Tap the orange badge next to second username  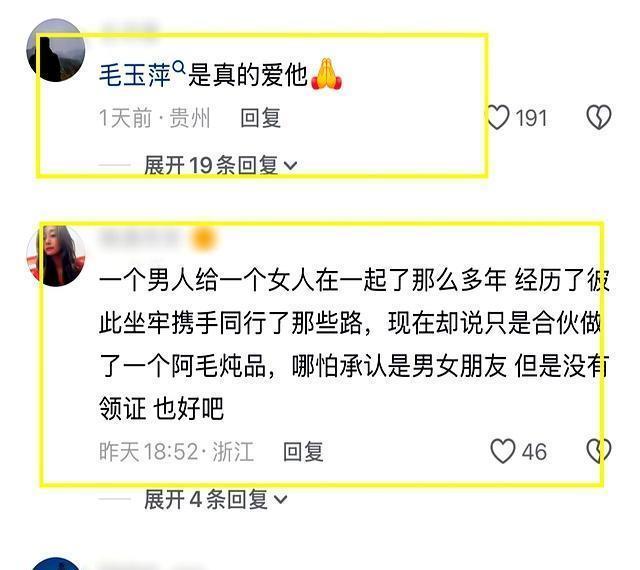203,238
